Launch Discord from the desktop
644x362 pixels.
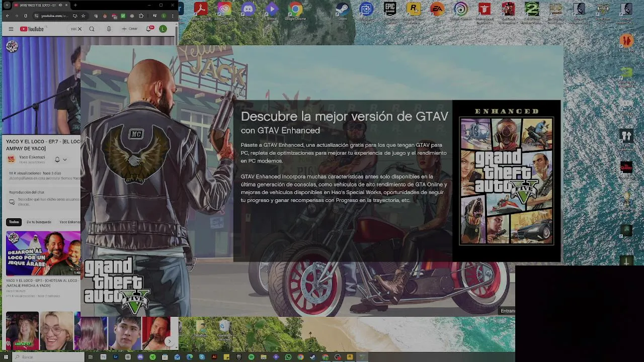[248, 11]
